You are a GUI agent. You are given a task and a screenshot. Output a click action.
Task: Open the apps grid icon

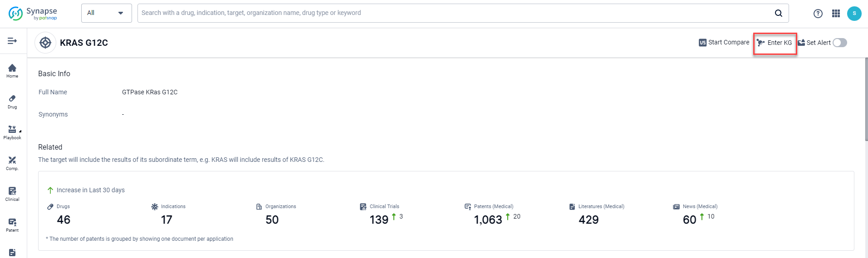coord(836,14)
